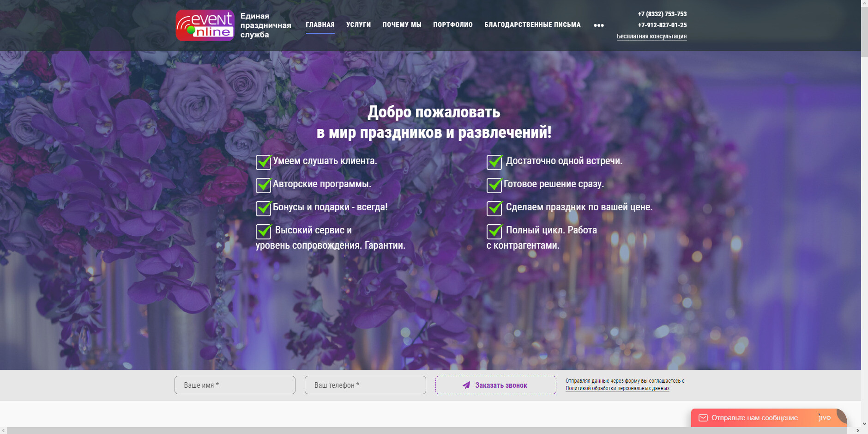Image resolution: width=868 pixels, height=434 pixels.
Task: Click checkmark icon next to Готовое решение сразу
Action: pyautogui.click(x=494, y=185)
